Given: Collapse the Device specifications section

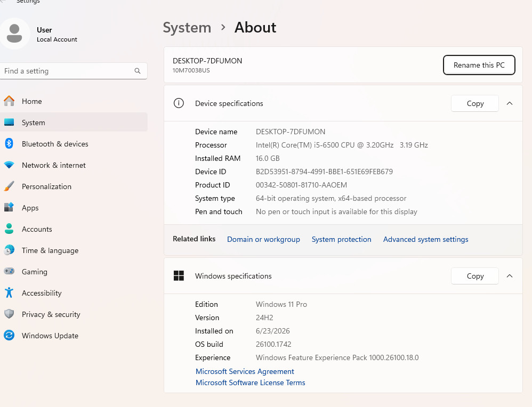Looking at the screenshot, I should coord(509,103).
